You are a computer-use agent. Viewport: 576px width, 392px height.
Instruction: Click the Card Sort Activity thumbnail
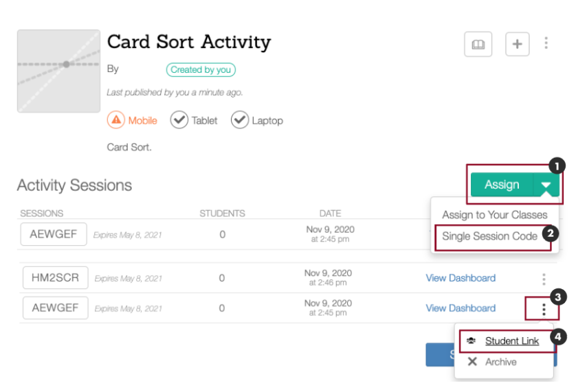point(59,71)
